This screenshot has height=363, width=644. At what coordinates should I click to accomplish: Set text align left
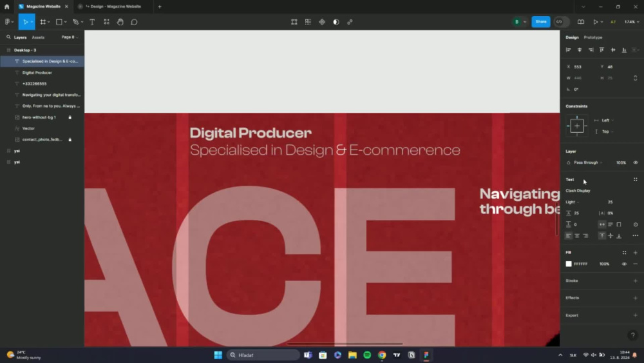569,235
